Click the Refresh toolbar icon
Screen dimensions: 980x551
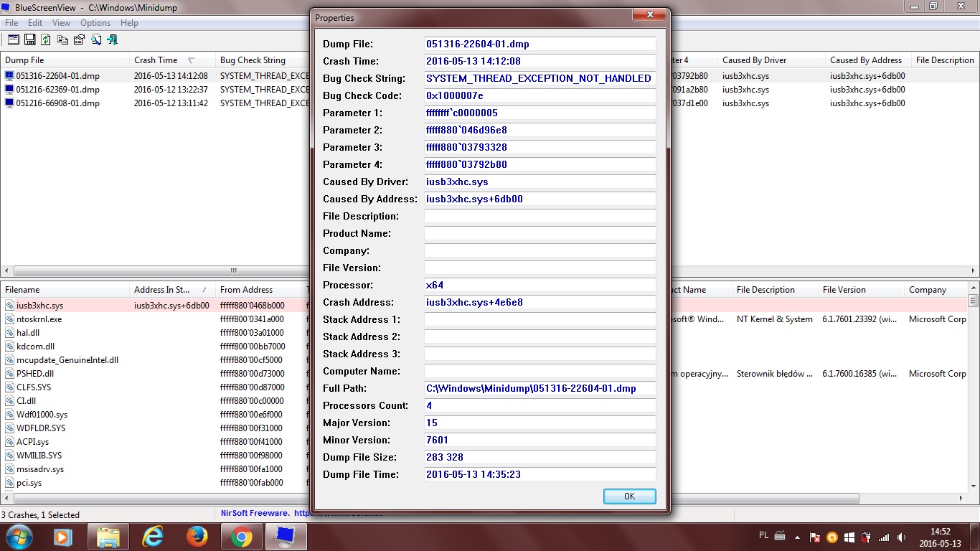pyautogui.click(x=47, y=39)
